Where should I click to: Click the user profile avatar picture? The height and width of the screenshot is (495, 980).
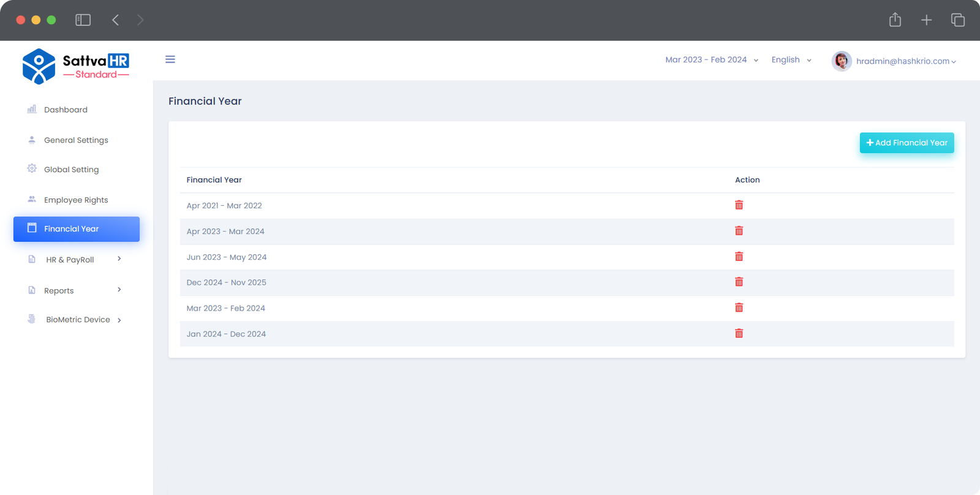(x=842, y=61)
